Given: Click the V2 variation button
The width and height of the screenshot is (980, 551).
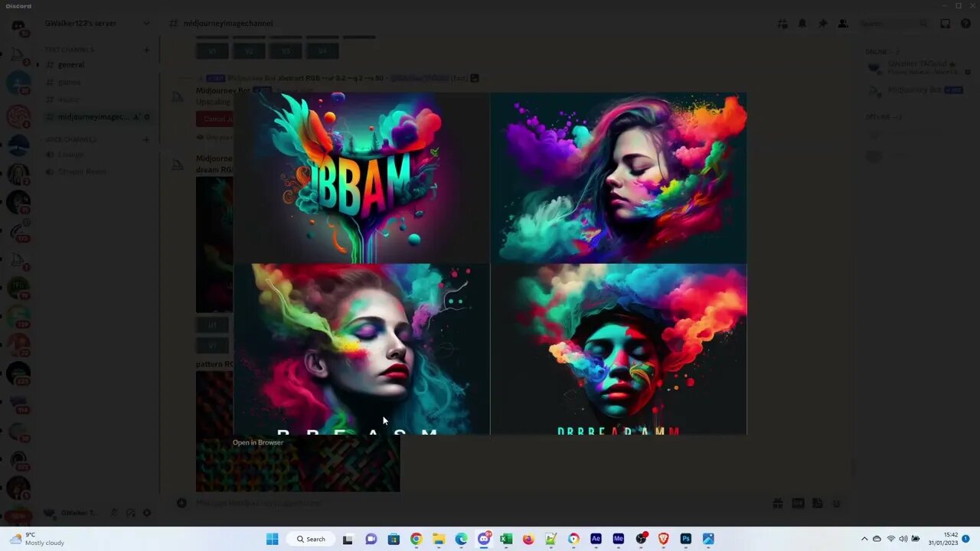Looking at the screenshot, I should [x=249, y=51].
